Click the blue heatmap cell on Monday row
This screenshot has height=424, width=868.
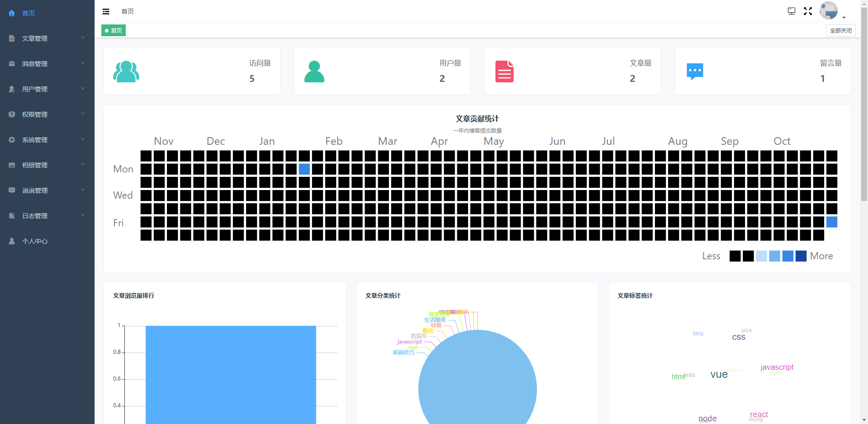click(304, 169)
